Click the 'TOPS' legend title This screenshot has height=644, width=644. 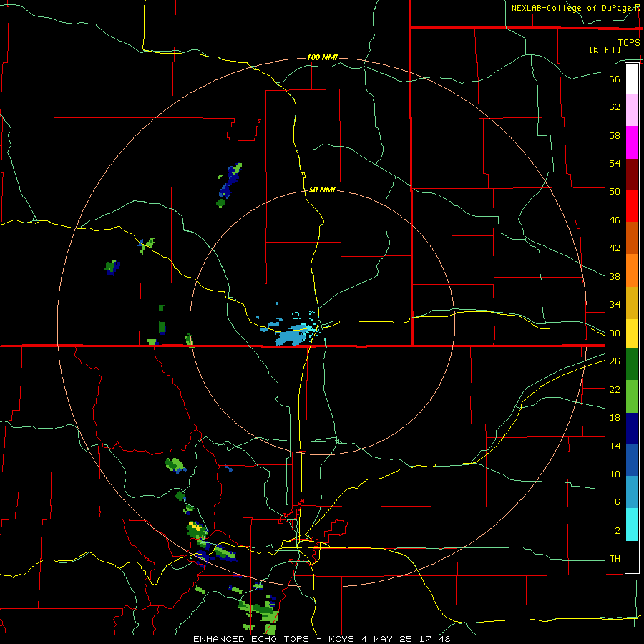point(629,42)
